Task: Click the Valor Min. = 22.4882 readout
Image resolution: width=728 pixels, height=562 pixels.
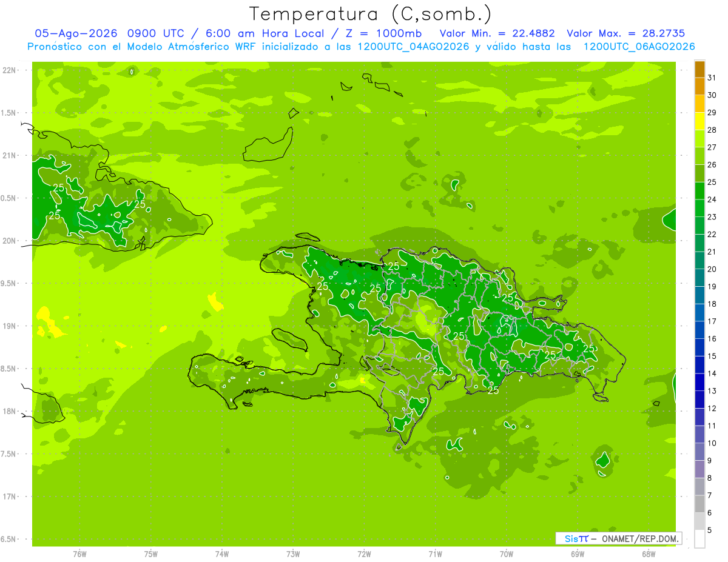Action: tap(497, 33)
